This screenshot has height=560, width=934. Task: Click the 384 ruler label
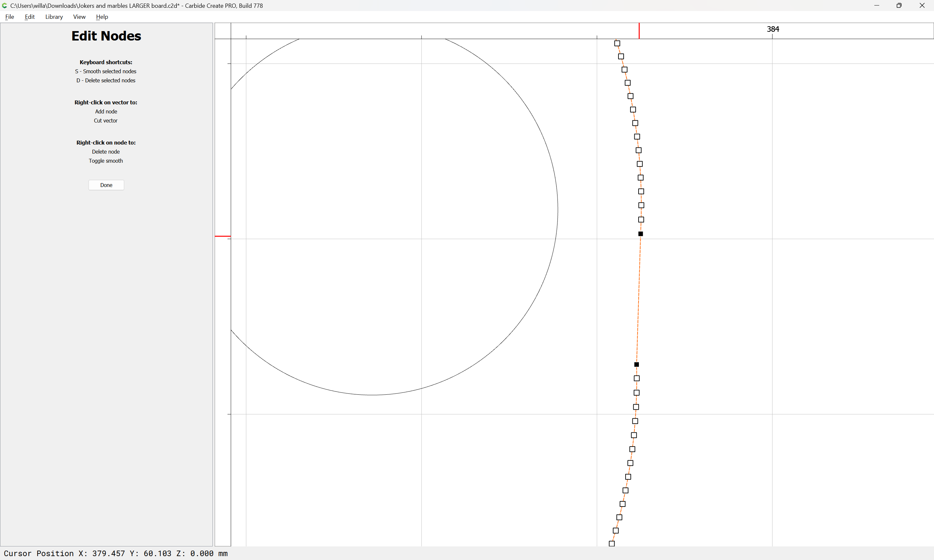tap(773, 29)
